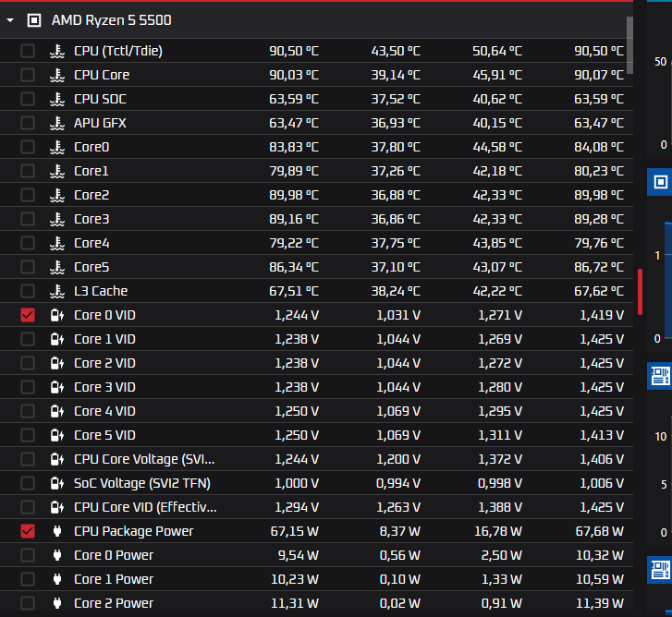
Task: Click the thermometer icon for CPU (Tctl/Tdie)
Action: coord(56,51)
